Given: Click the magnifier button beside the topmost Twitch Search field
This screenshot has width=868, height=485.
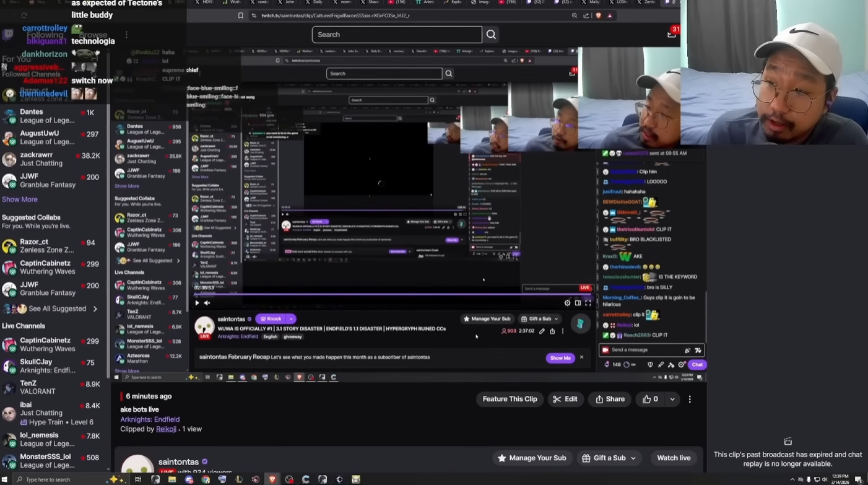Looking at the screenshot, I should [491, 35].
